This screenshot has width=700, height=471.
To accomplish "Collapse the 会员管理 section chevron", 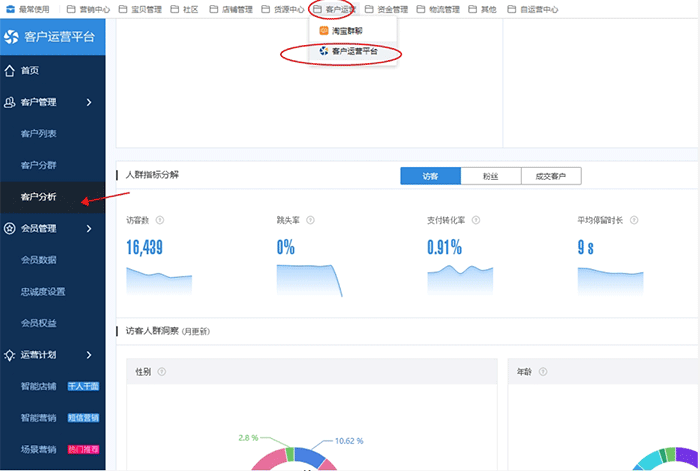I will [x=89, y=228].
